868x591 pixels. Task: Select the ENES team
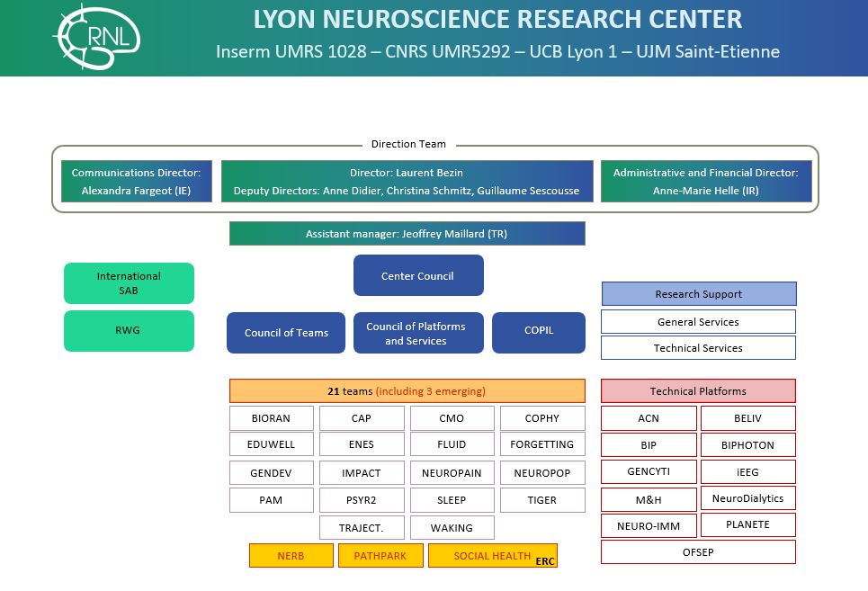pyautogui.click(x=362, y=444)
